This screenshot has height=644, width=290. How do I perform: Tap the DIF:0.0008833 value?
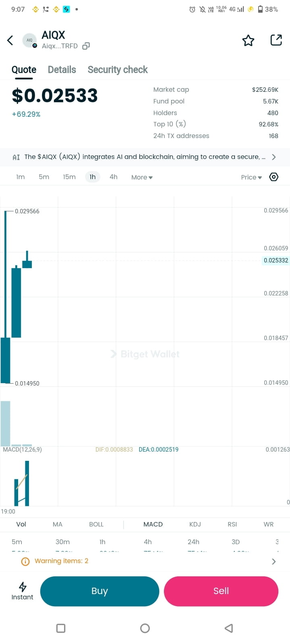click(x=114, y=450)
